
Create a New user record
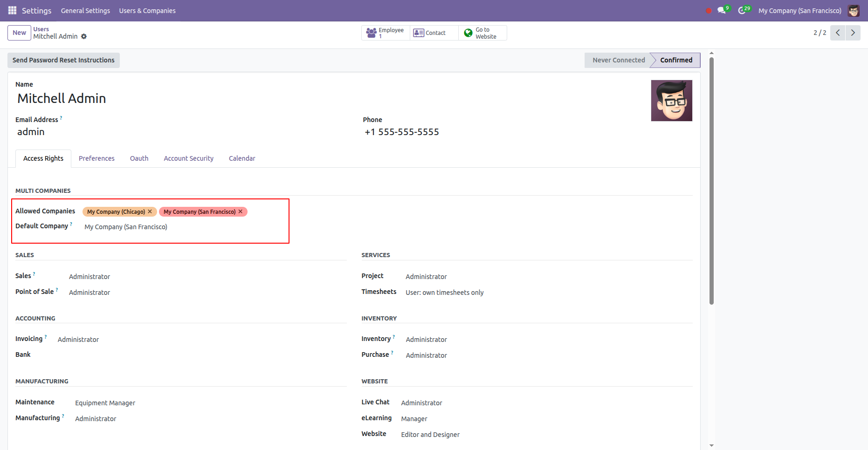[x=19, y=33]
